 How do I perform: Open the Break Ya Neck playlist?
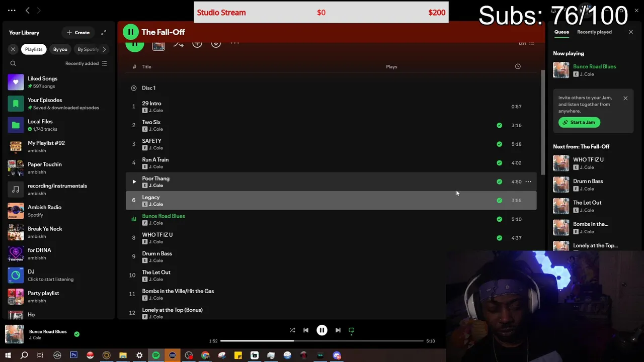(58, 232)
